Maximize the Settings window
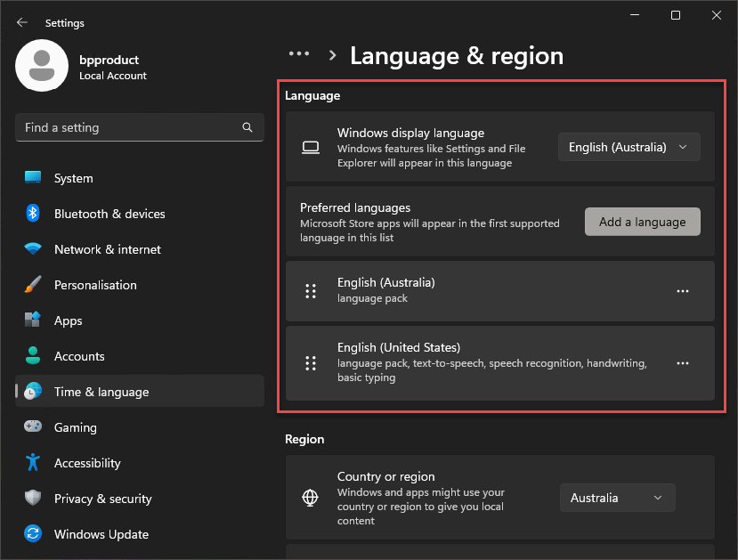 [x=676, y=15]
